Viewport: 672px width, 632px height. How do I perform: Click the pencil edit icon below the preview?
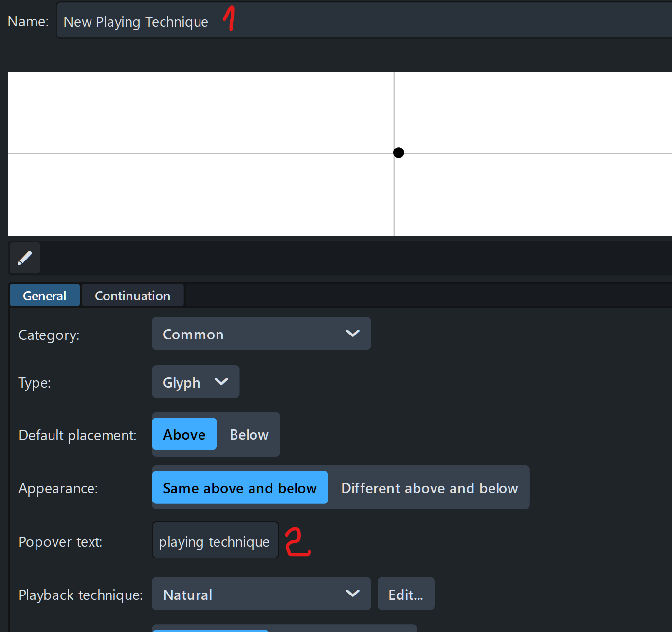[25, 258]
